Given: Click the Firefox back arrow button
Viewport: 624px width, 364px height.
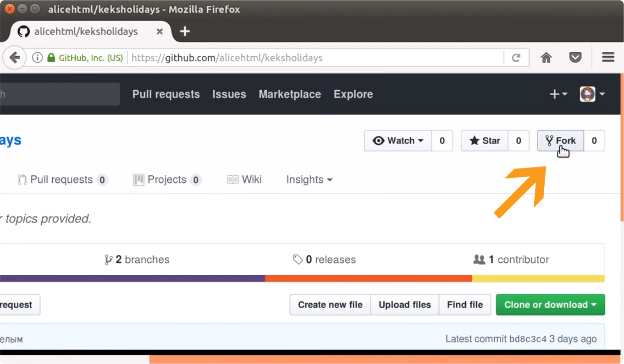Looking at the screenshot, I should tap(15, 58).
